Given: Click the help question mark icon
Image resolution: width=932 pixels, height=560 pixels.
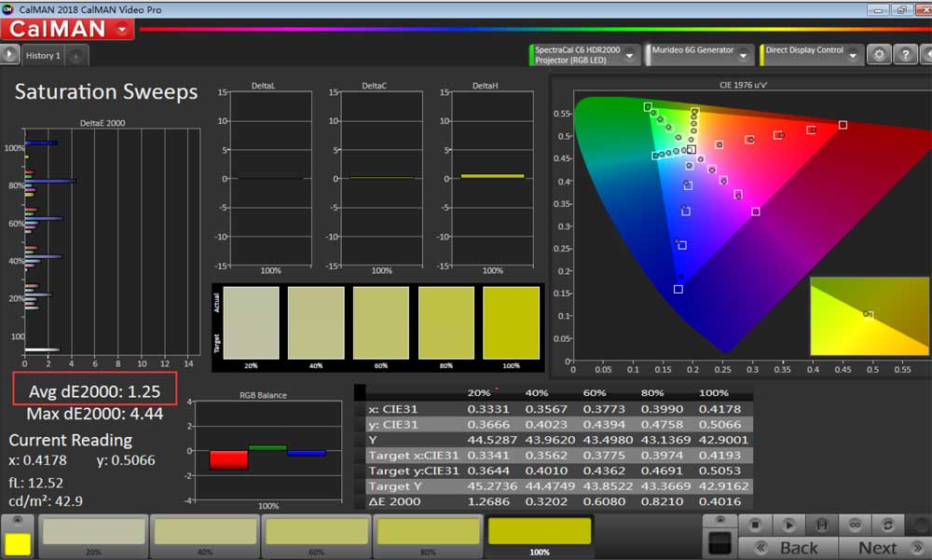Looking at the screenshot, I should (x=904, y=55).
